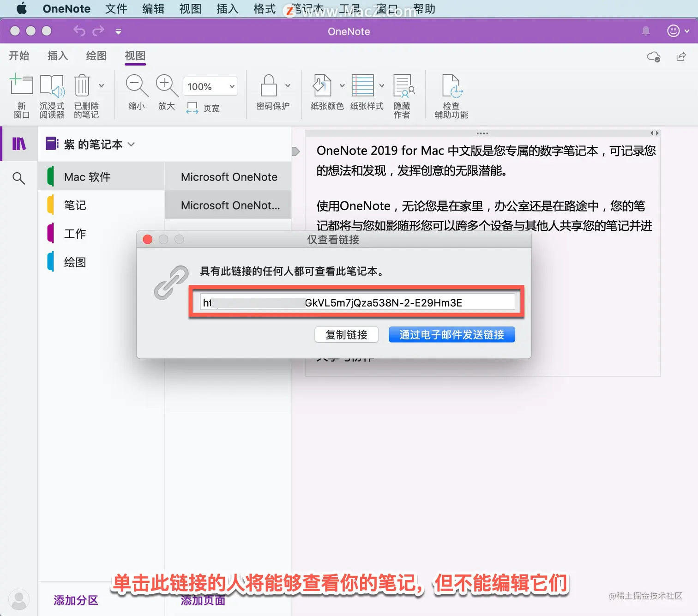
Task: Check cloud sync status icon
Action: click(654, 57)
